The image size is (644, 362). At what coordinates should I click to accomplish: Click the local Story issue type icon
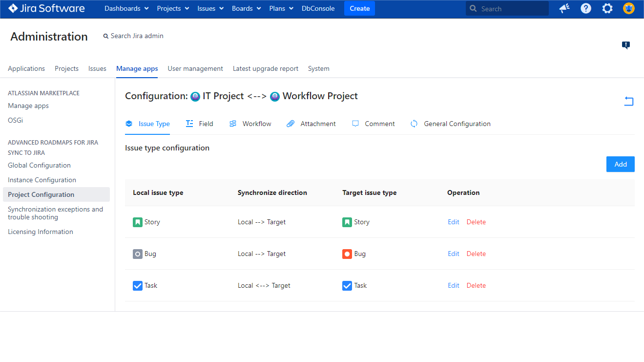138,222
